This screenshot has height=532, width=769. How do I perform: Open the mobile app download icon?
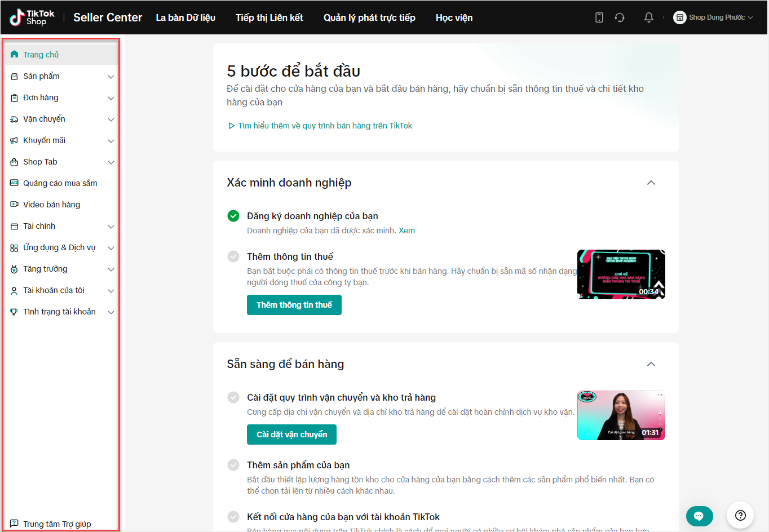click(x=599, y=17)
